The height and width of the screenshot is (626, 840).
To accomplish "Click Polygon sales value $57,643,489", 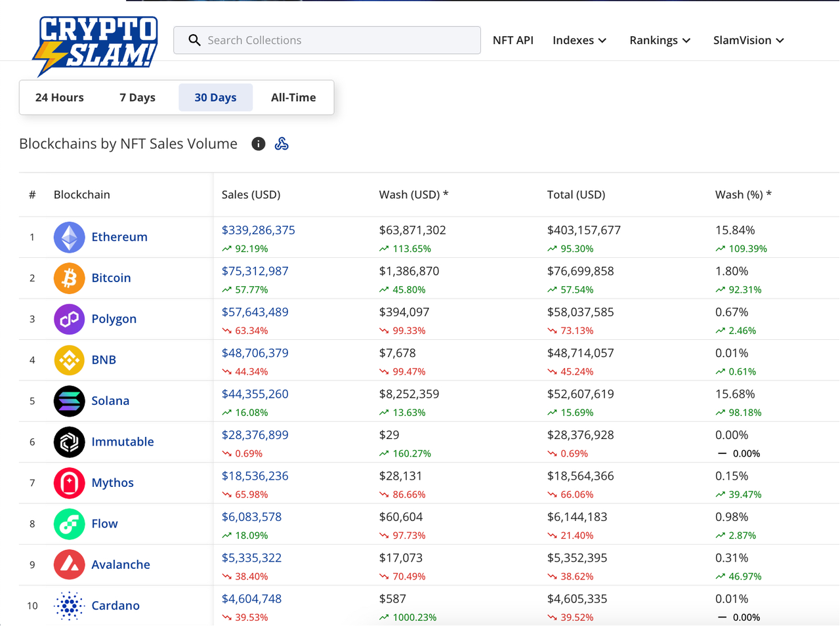I will (255, 312).
